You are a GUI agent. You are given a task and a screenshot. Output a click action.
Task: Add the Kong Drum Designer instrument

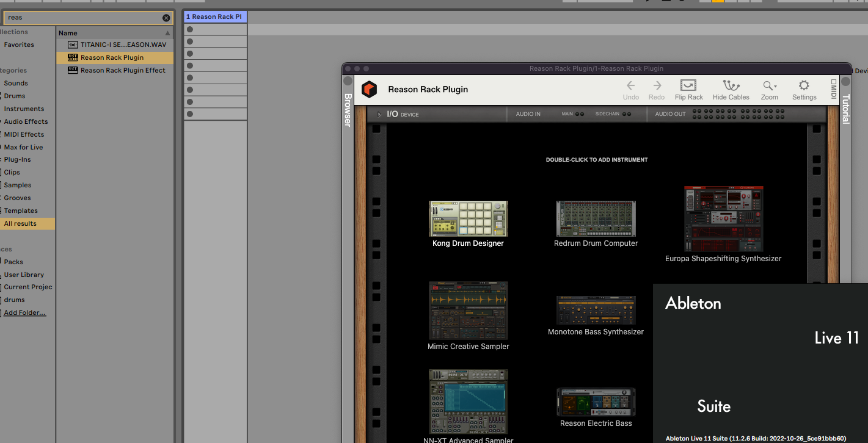coord(469,218)
